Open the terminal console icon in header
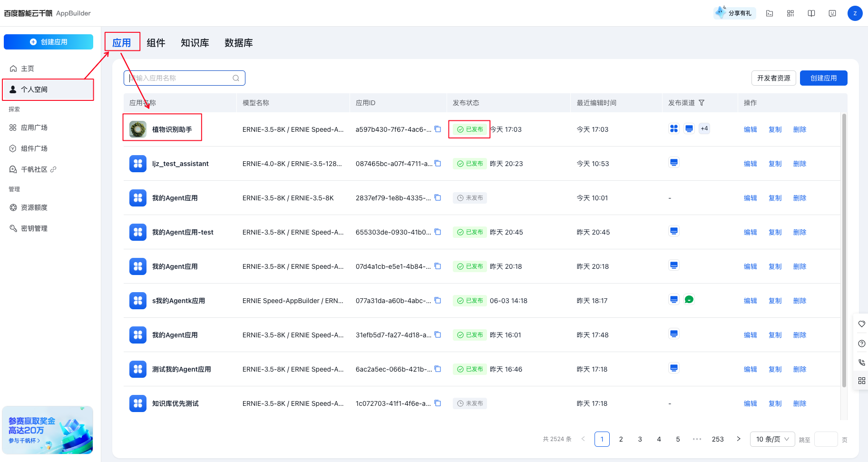 click(770, 13)
